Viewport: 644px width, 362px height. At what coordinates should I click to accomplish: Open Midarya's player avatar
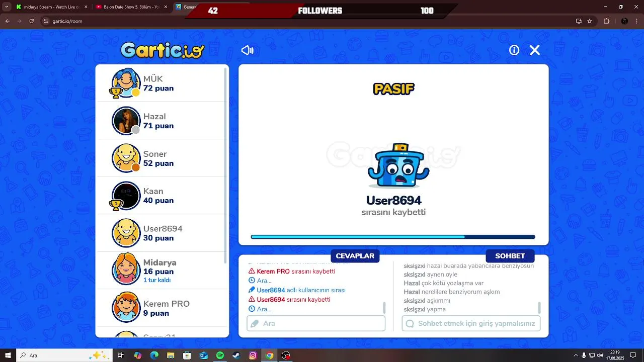pos(126,270)
